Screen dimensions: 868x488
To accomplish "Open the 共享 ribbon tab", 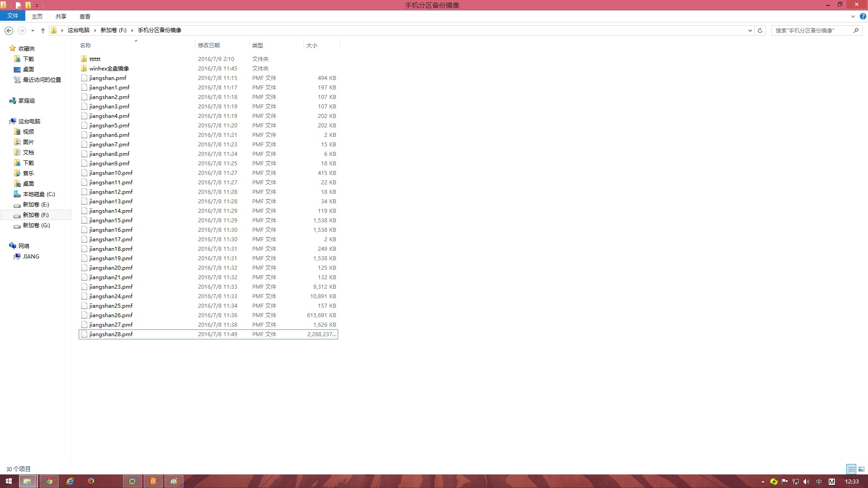I will pyautogui.click(x=61, y=16).
